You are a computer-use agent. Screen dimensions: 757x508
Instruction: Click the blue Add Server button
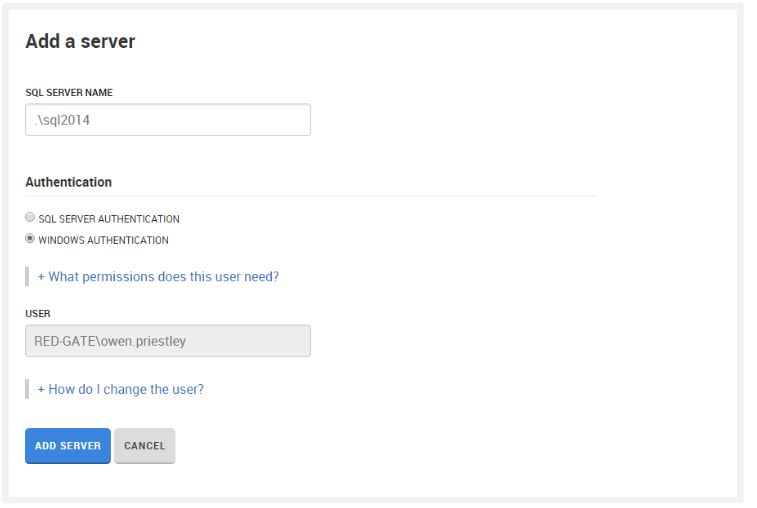tap(67, 446)
